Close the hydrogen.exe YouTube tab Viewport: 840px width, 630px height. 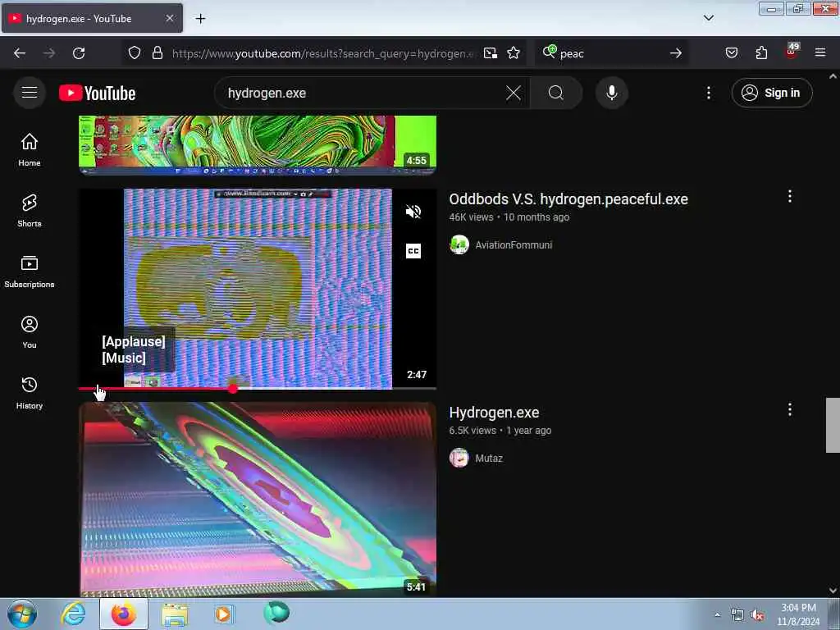tap(169, 18)
